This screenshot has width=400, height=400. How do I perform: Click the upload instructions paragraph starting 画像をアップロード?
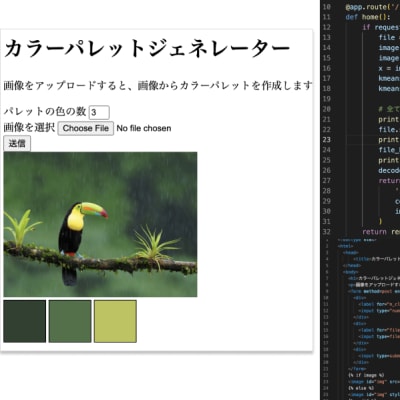(x=158, y=86)
